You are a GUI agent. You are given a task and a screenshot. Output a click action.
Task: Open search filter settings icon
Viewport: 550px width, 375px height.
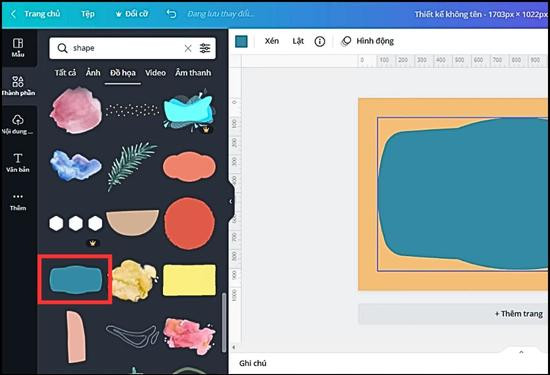pos(205,48)
